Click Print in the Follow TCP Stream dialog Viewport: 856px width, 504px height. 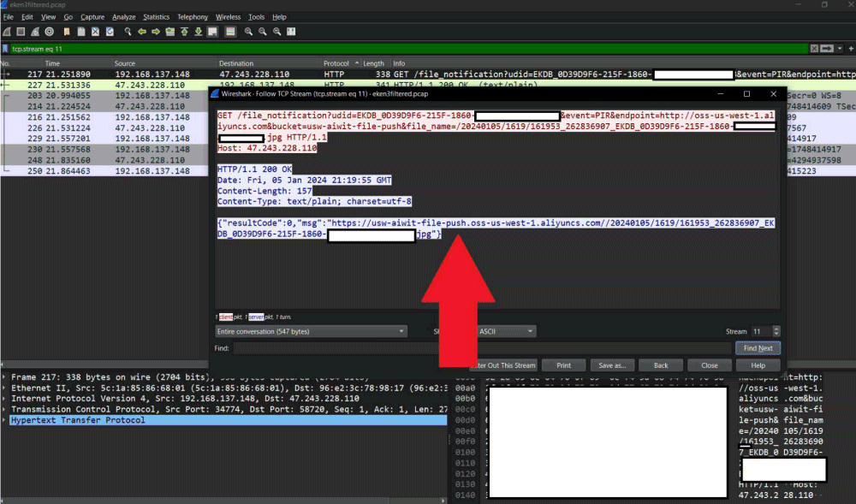coord(564,365)
